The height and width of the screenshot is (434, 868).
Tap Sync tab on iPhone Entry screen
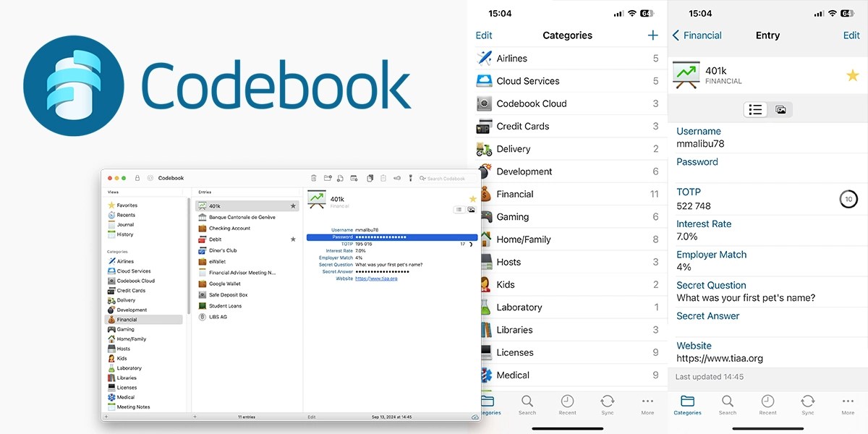pos(808,405)
